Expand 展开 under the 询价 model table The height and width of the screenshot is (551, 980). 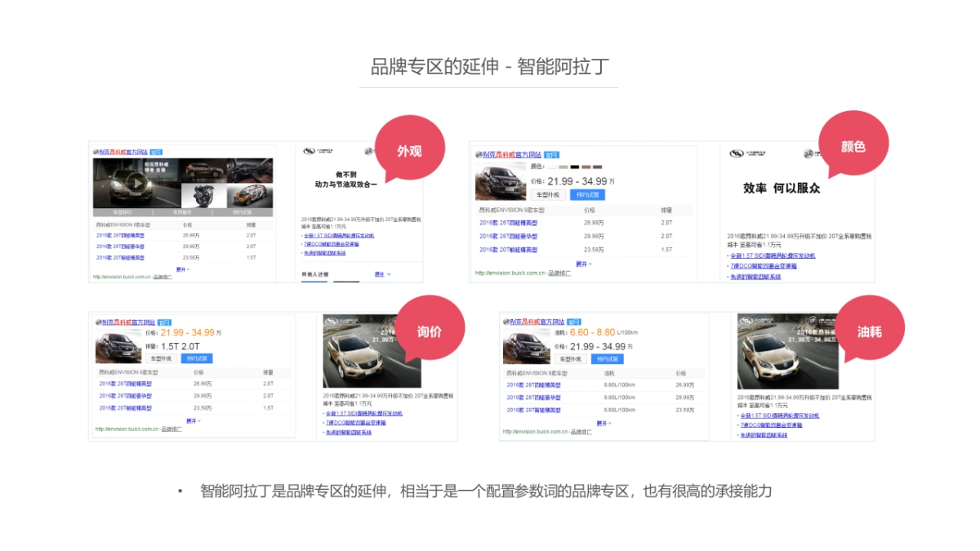[x=192, y=421]
